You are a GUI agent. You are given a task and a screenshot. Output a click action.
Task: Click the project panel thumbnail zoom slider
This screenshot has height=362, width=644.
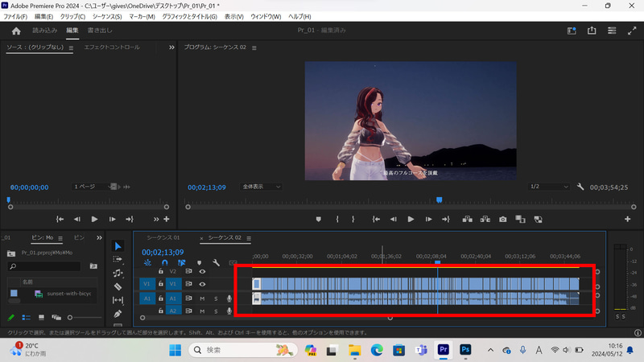(x=70, y=318)
